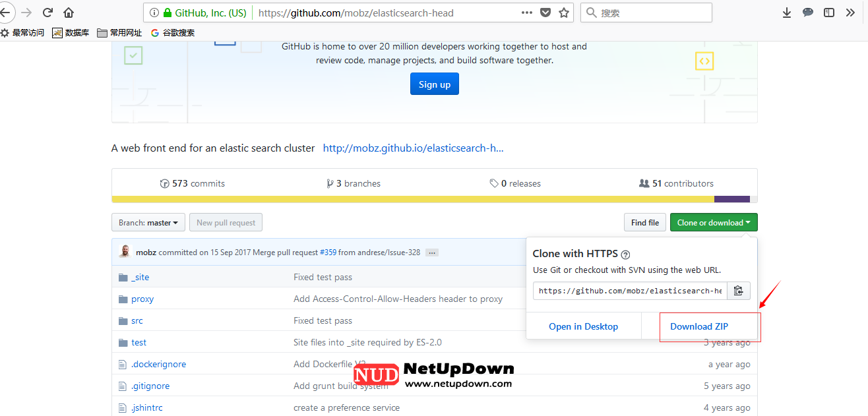The image size is (868, 416).
Task: Click folder icon beside test
Action: tap(123, 343)
